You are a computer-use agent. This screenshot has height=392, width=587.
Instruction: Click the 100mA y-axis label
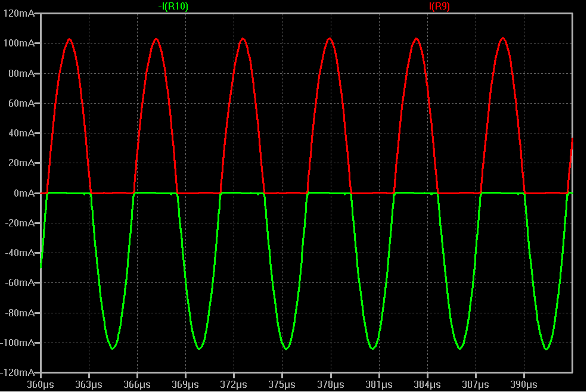(18, 43)
